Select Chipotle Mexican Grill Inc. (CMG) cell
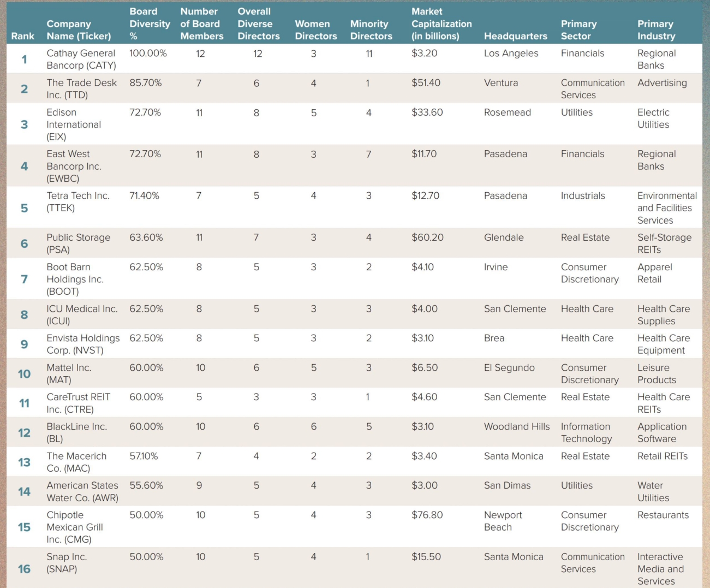This screenshot has height=588, width=710. tap(75, 527)
